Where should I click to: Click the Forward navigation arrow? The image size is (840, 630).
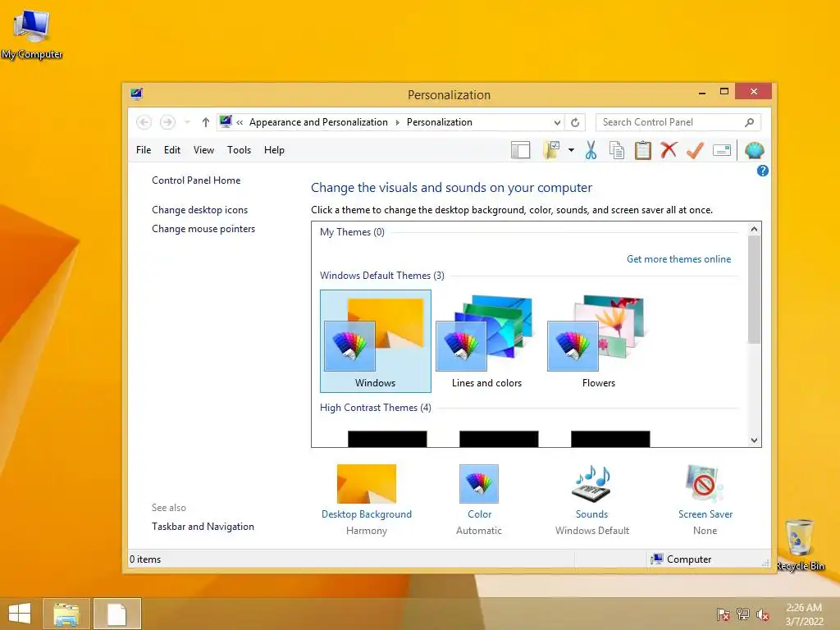tap(167, 122)
